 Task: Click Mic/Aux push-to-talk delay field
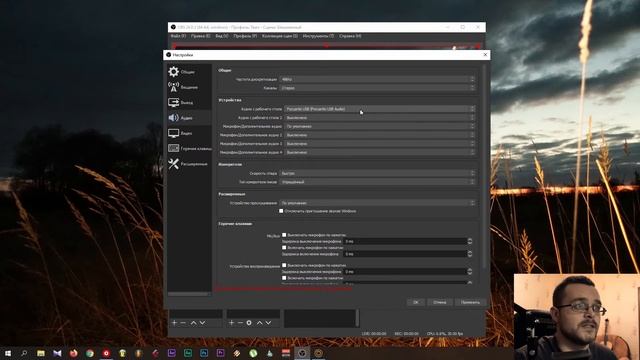tap(405, 254)
